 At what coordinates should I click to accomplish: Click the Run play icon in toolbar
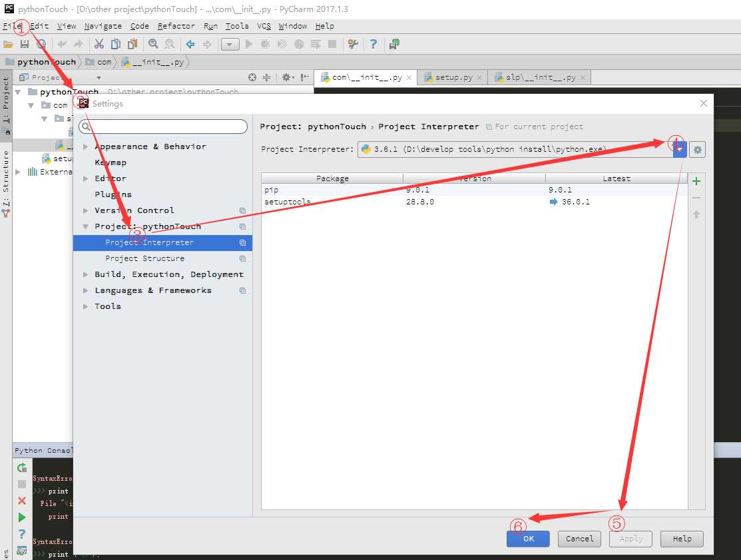[249, 45]
